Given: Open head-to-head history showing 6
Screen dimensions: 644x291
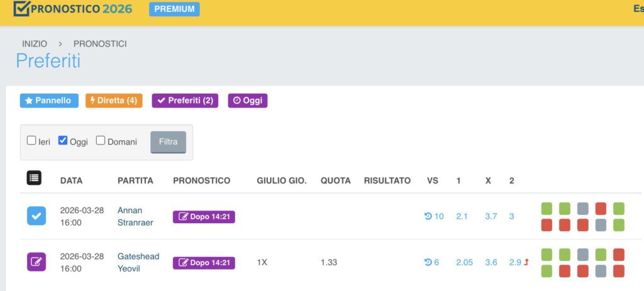Looking at the screenshot, I should tap(431, 262).
